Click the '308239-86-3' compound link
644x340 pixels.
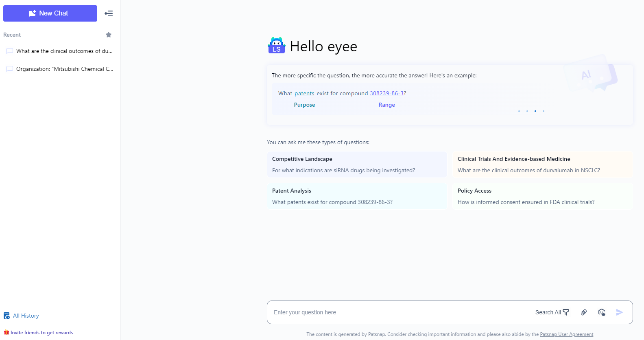386,93
